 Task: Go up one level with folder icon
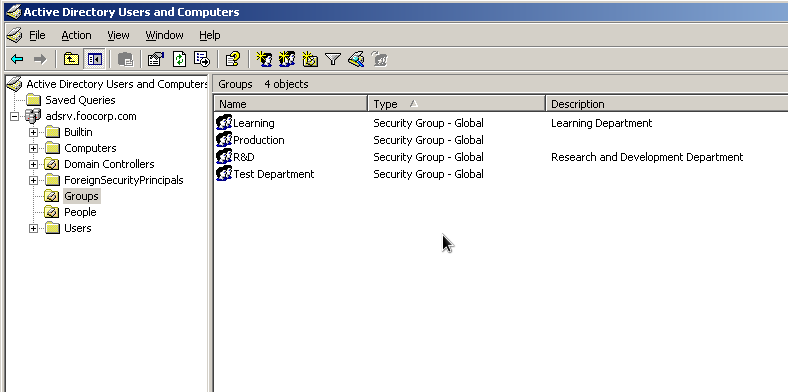[x=71, y=59]
